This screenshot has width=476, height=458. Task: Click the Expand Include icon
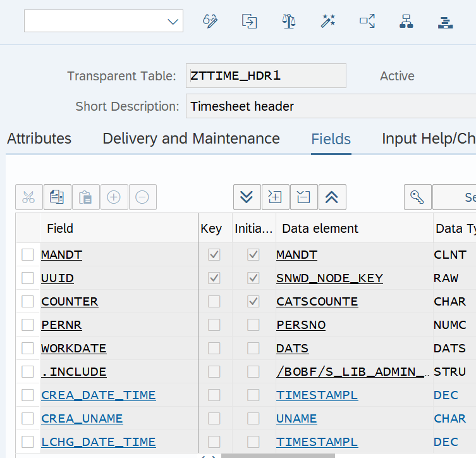(x=275, y=197)
